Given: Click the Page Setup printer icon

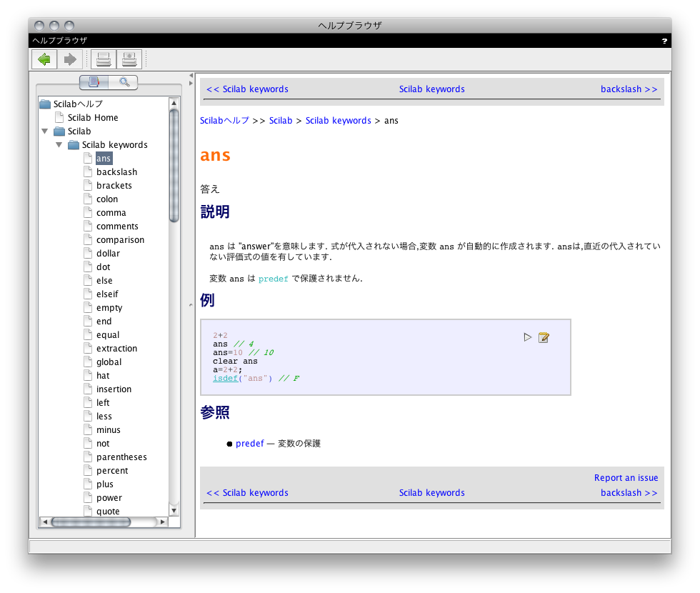Looking at the screenshot, I should (x=129, y=59).
